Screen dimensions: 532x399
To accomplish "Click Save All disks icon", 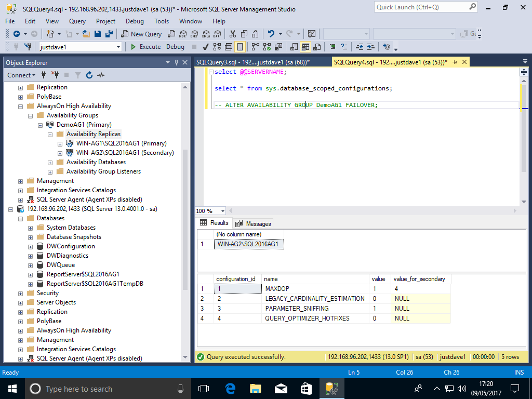I will pos(109,34).
